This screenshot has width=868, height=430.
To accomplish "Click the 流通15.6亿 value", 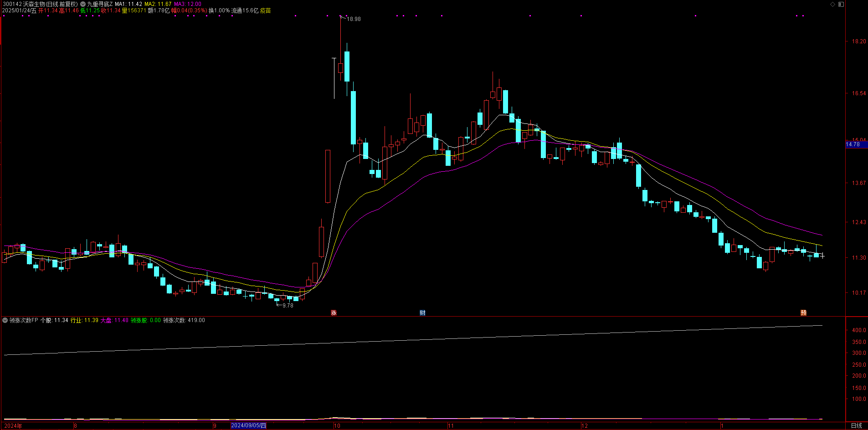I will (x=245, y=10).
